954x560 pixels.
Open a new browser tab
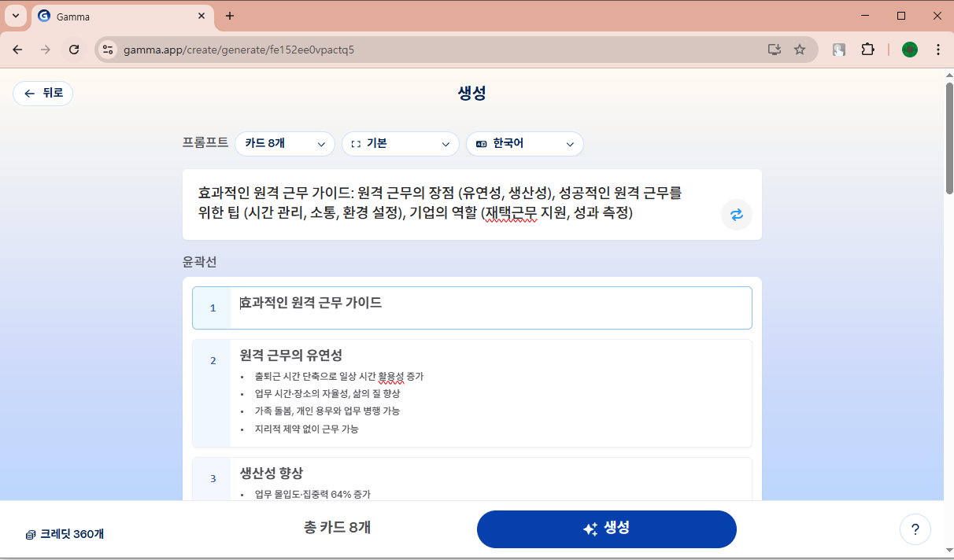tap(230, 16)
